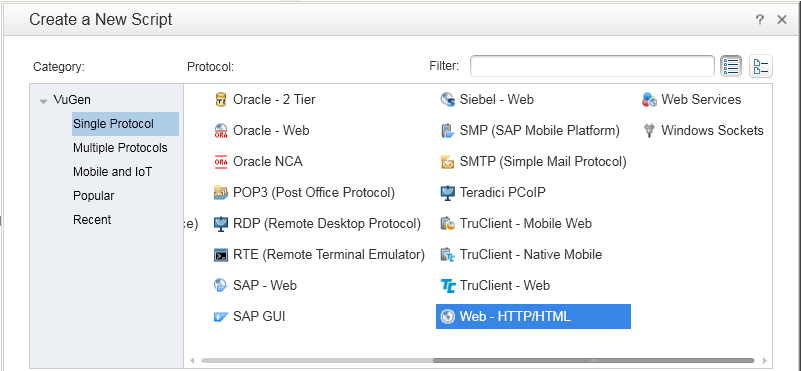Open the Recent protocols category
Viewport: 801px width, 371px height.
(x=92, y=220)
